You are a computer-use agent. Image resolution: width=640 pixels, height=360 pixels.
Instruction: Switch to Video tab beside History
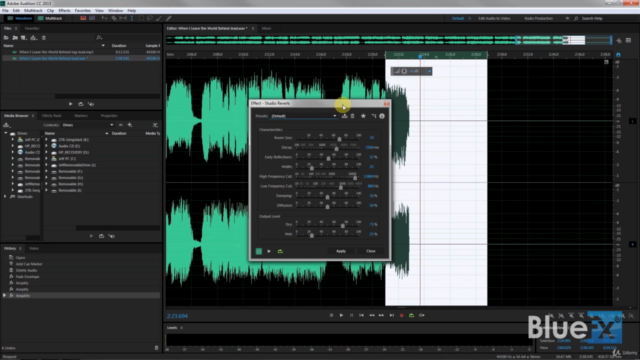(x=34, y=249)
